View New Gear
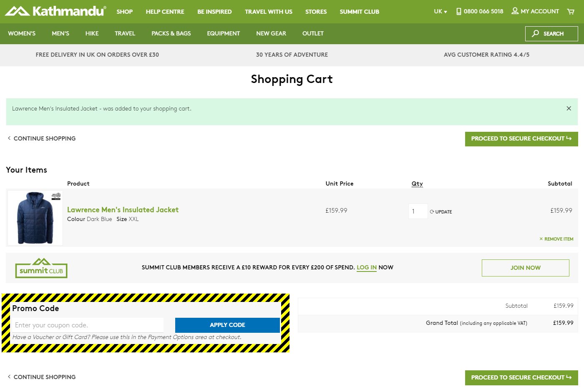 [x=271, y=33]
